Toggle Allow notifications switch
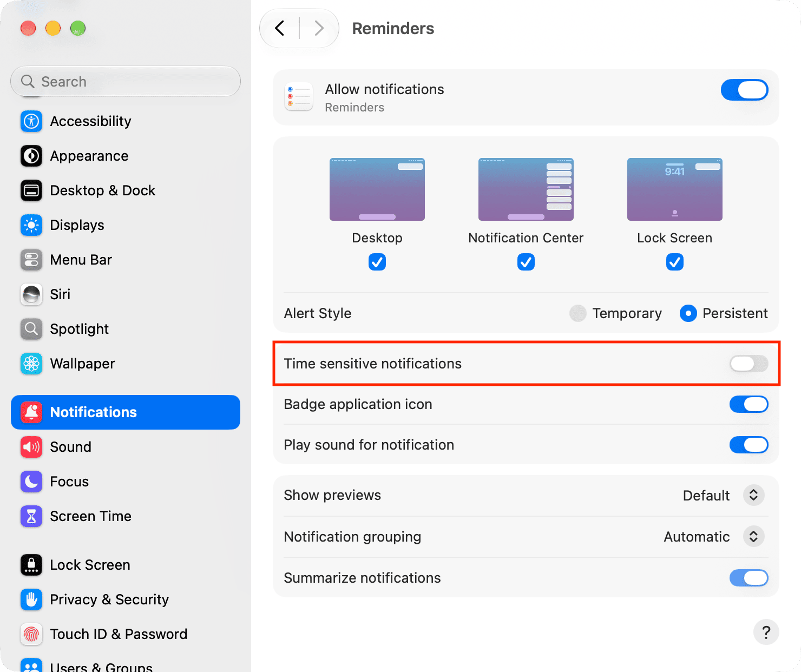 (x=745, y=90)
